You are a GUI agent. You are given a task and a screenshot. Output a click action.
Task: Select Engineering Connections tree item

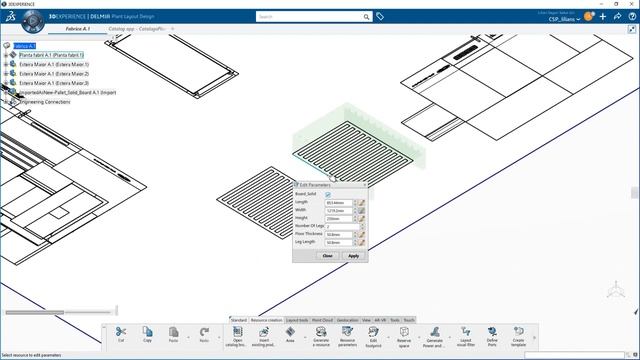click(45, 102)
